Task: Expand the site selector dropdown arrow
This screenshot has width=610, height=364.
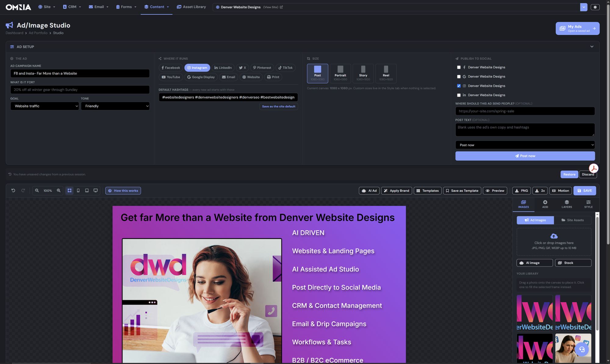Action: (x=583, y=7)
